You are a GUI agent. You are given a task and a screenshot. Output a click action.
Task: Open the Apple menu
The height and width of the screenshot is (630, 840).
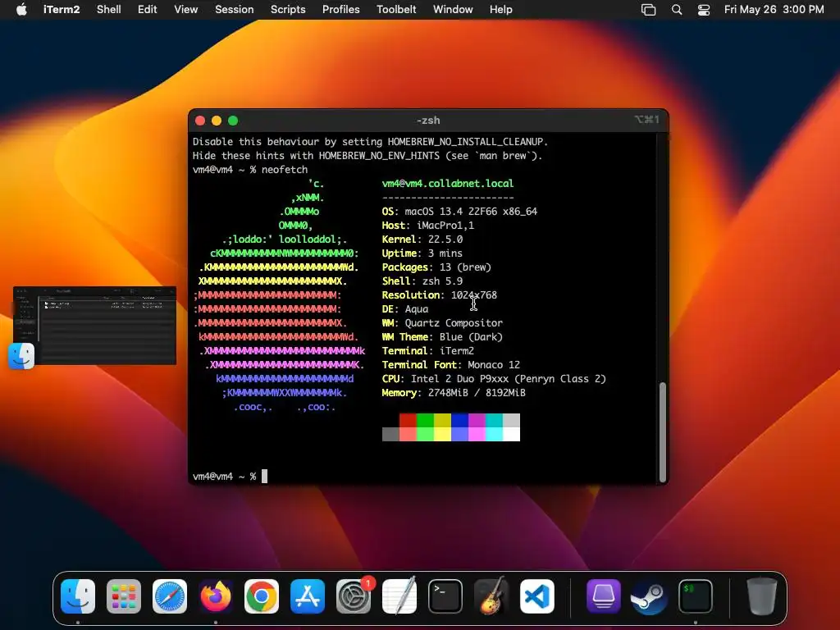click(21, 10)
